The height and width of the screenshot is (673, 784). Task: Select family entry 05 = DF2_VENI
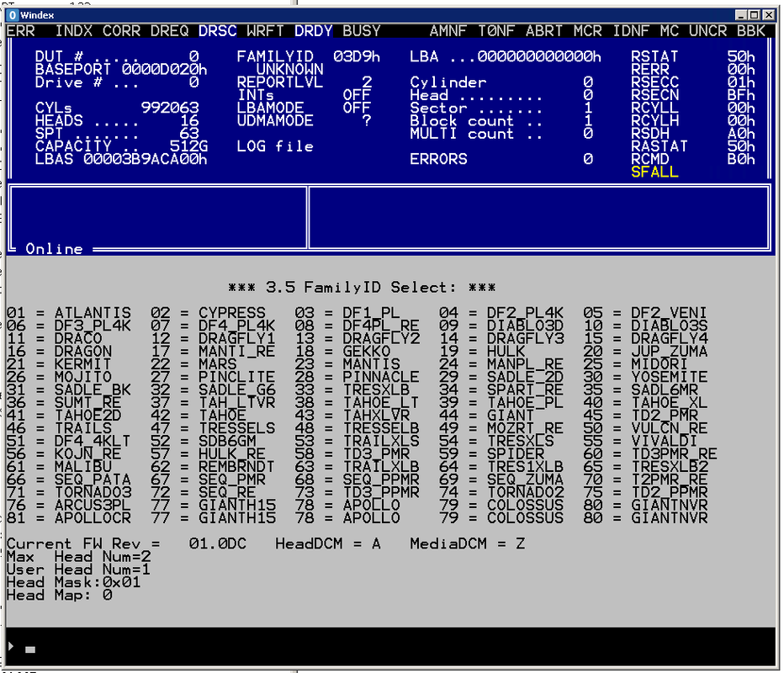pos(644,313)
